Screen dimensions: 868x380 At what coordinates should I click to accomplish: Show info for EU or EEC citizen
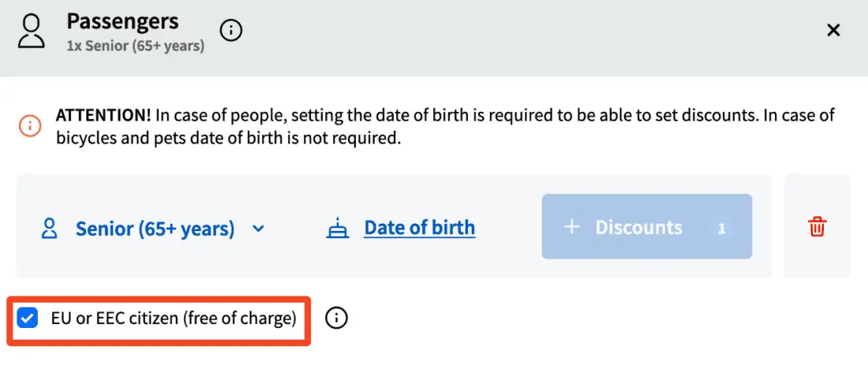click(x=336, y=319)
